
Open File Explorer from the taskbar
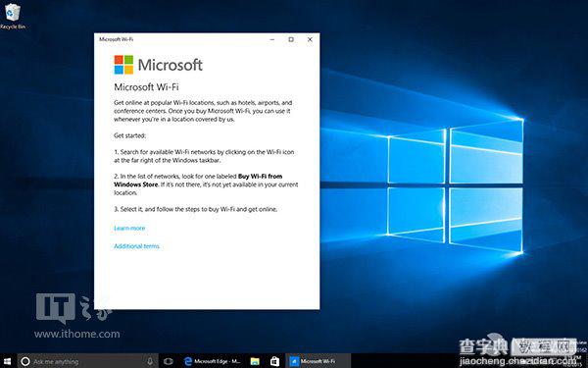(x=255, y=361)
